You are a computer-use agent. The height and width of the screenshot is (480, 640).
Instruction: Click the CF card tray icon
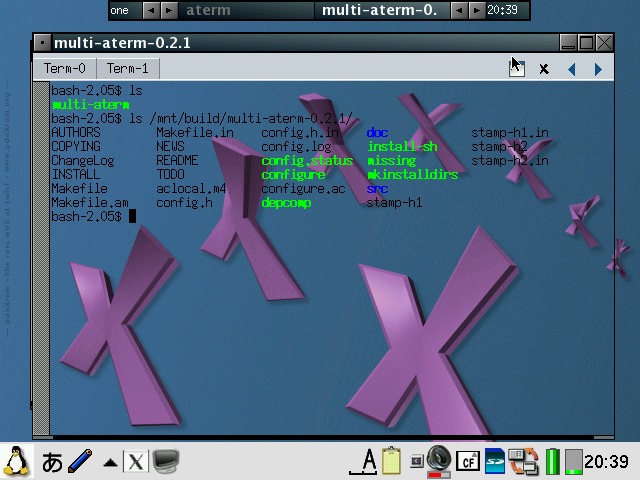point(467,461)
